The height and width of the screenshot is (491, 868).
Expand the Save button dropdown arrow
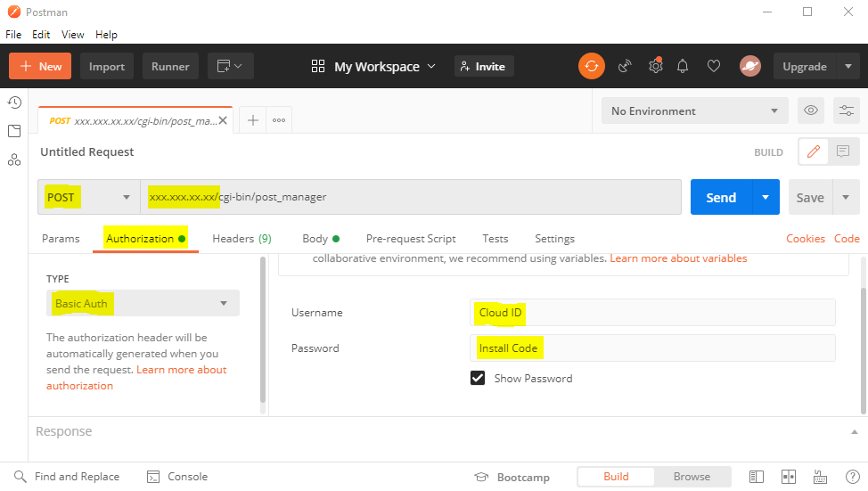(x=846, y=197)
